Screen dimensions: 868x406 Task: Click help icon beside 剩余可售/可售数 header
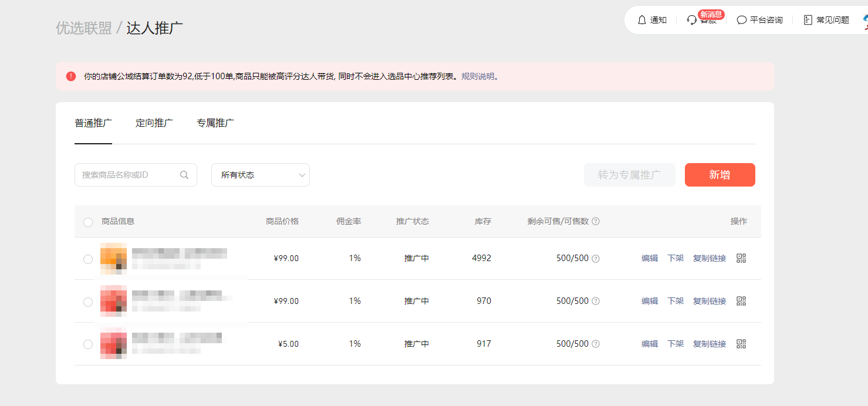(596, 221)
